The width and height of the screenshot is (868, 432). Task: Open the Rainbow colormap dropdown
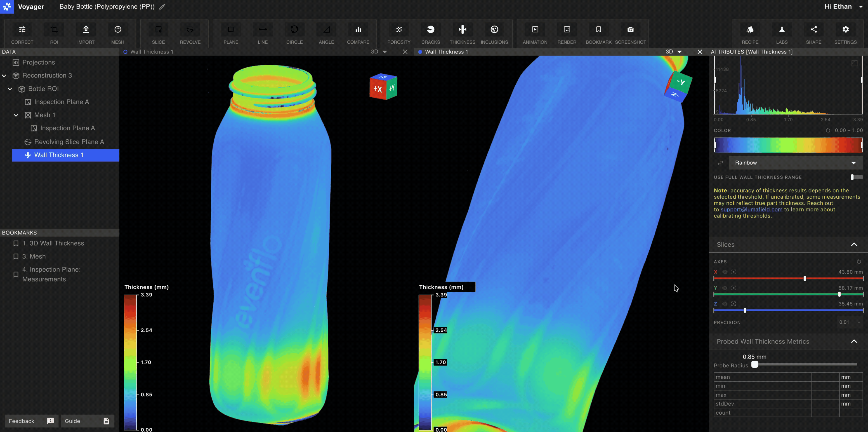click(x=795, y=163)
